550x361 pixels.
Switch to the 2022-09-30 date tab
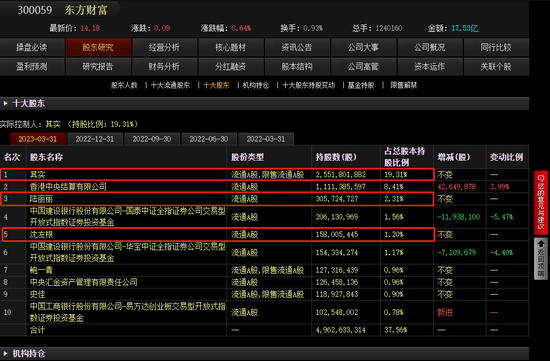click(152, 139)
